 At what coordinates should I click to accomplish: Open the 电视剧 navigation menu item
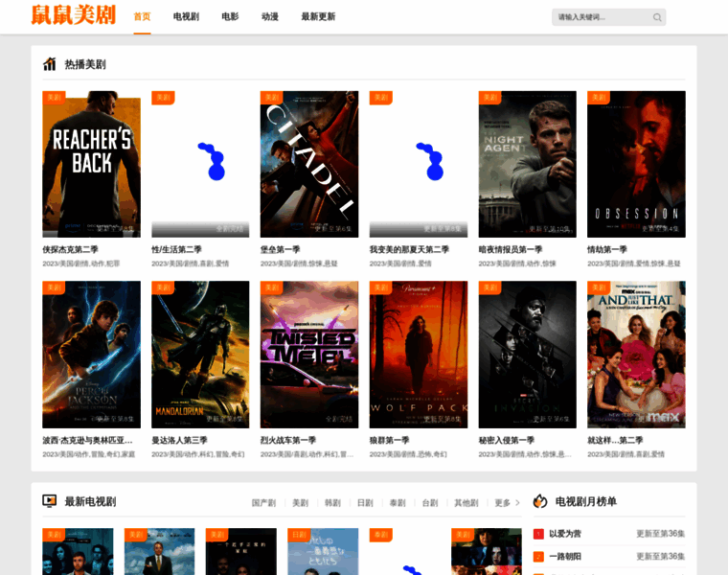[186, 16]
